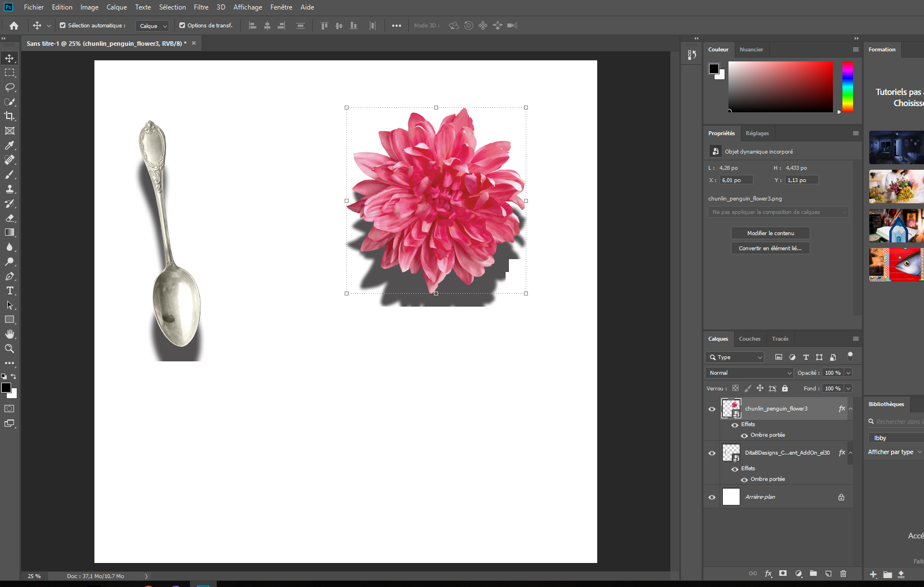Open the Fond percentage dropdown arrow

tap(848, 388)
